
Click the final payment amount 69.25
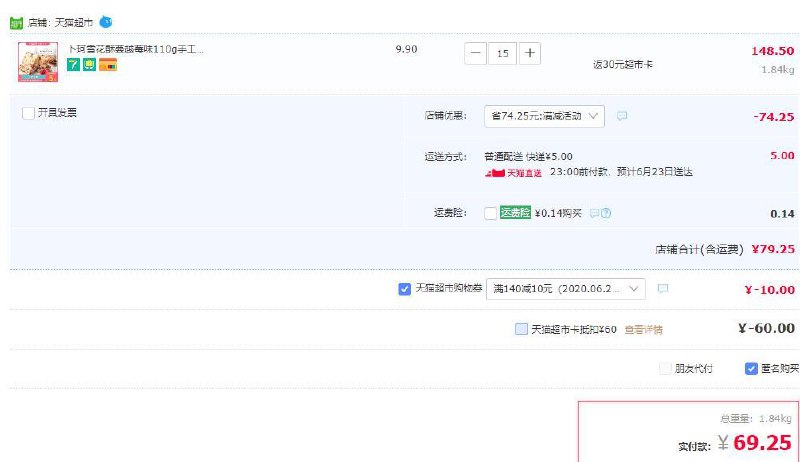762,443
